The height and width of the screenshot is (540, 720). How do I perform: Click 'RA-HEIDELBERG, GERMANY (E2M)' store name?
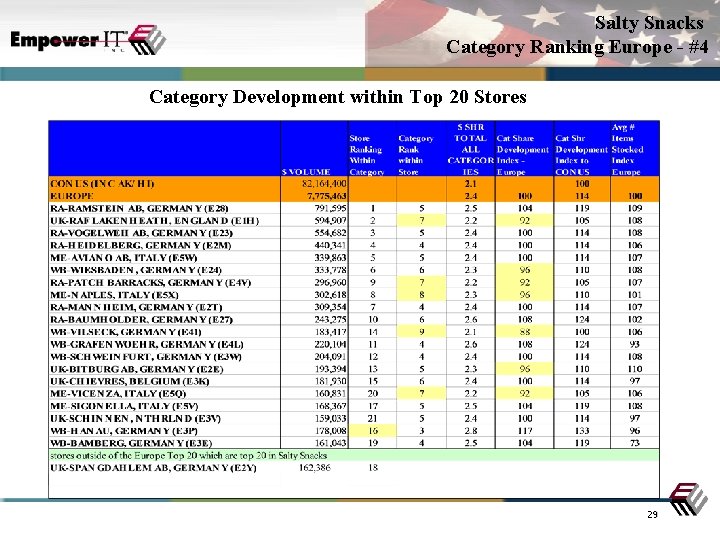141,245
